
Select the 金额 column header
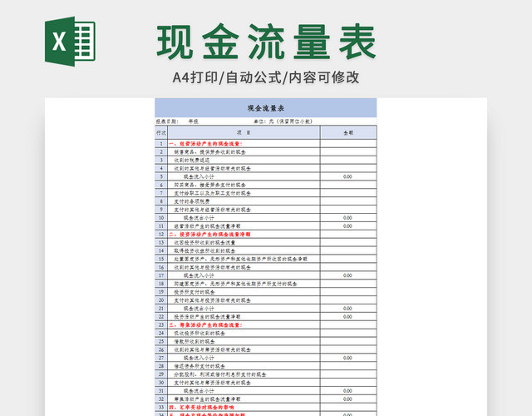pos(348,132)
